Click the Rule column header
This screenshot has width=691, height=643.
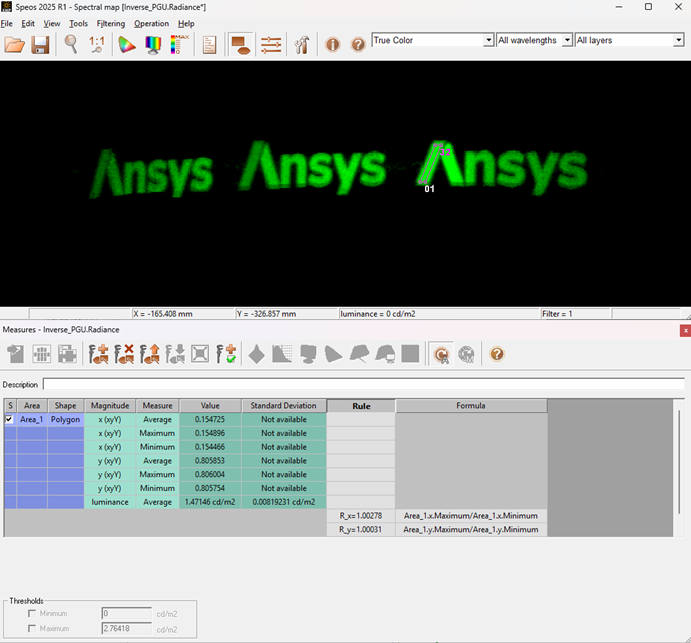click(361, 406)
